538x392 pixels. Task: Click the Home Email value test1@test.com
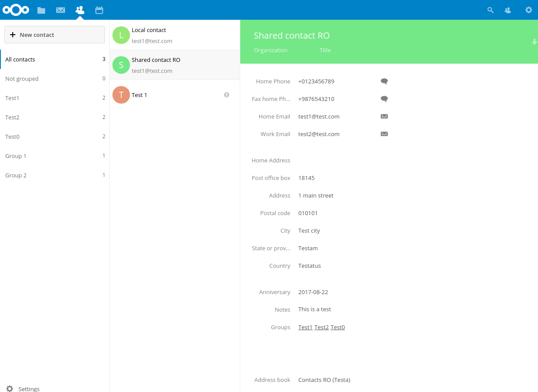click(x=319, y=116)
